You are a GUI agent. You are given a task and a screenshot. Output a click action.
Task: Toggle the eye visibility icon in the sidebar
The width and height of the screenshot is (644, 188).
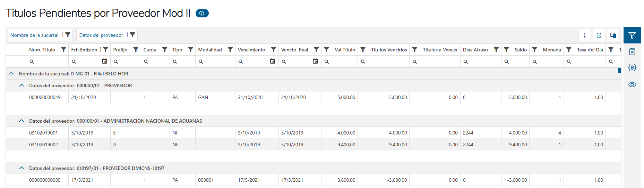(x=632, y=84)
